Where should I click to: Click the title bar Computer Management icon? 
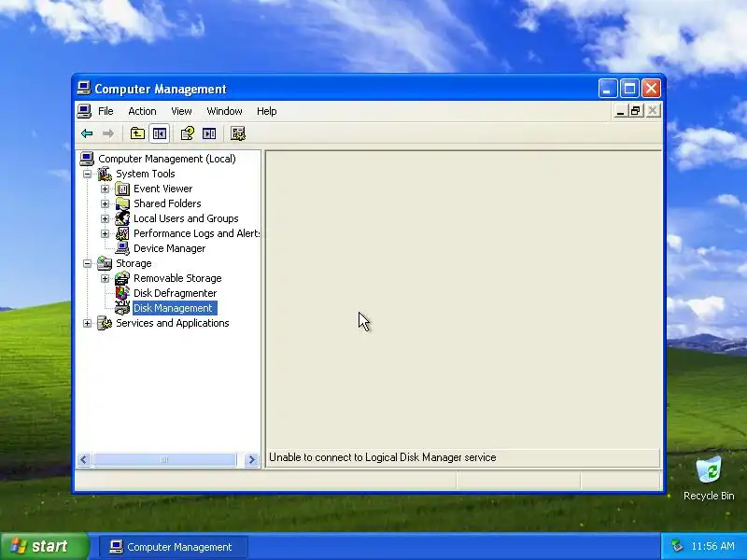(84, 89)
